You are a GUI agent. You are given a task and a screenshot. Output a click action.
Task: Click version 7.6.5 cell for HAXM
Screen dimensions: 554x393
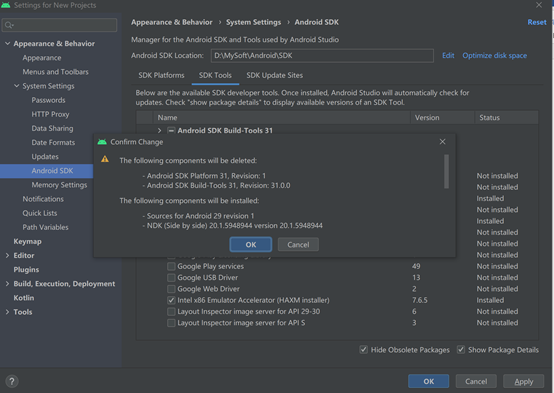click(420, 300)
